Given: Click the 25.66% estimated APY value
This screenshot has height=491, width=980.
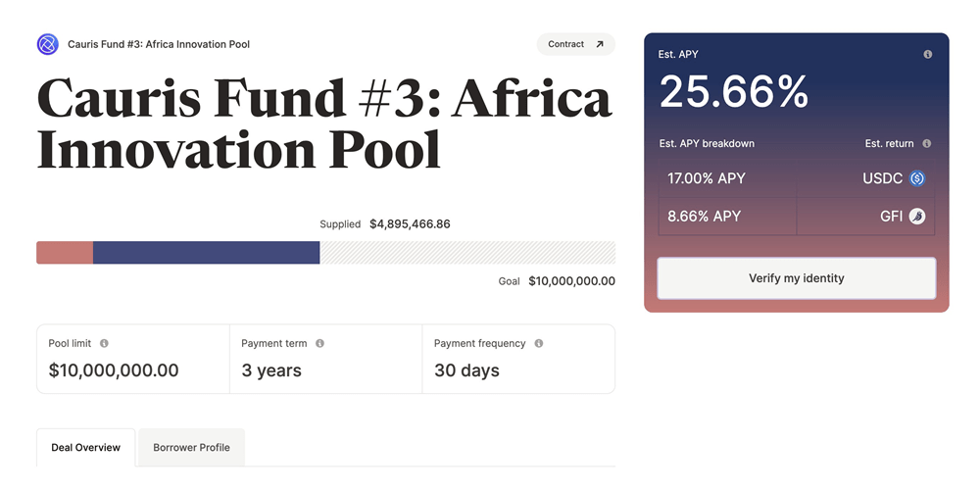Looking at the screenshot, I should coord(734,93).
